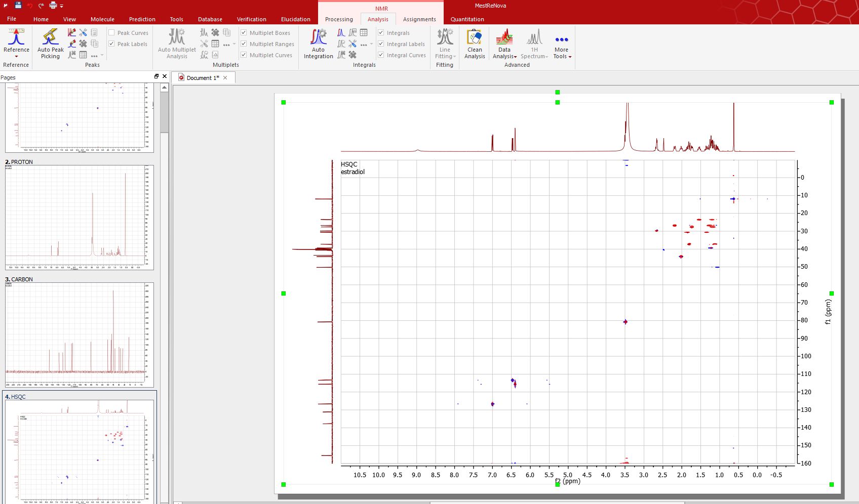Toggle the Integrals checkbox
This screenshot has width=859, height=504.
[381, 32]
